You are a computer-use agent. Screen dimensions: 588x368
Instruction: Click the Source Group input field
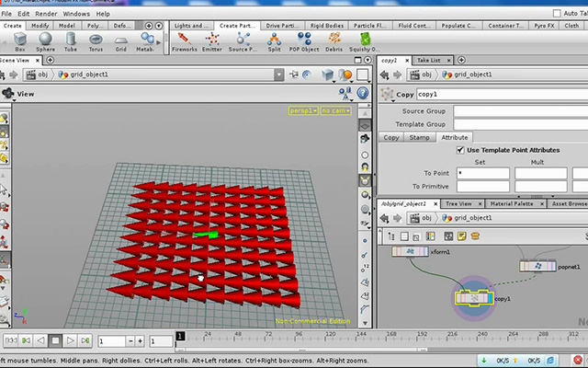[521, 111]
